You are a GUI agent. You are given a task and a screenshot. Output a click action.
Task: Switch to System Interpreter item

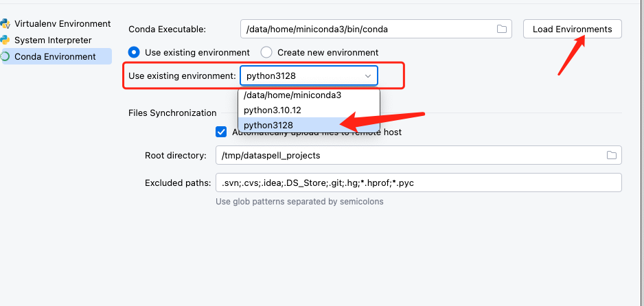tap(52, 40)
